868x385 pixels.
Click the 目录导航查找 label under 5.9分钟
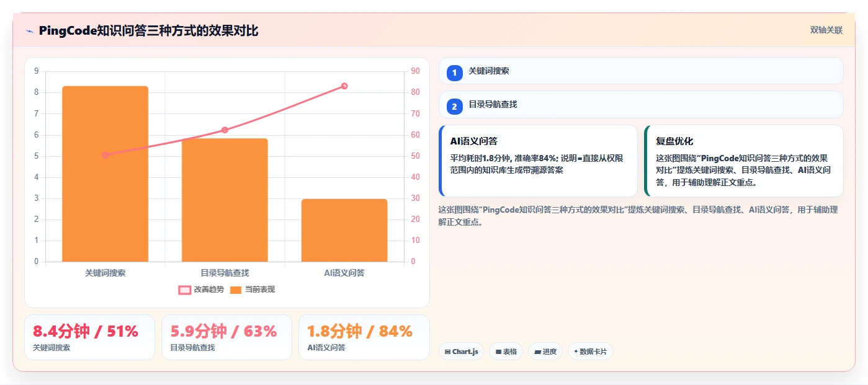(x=193, y=348)
